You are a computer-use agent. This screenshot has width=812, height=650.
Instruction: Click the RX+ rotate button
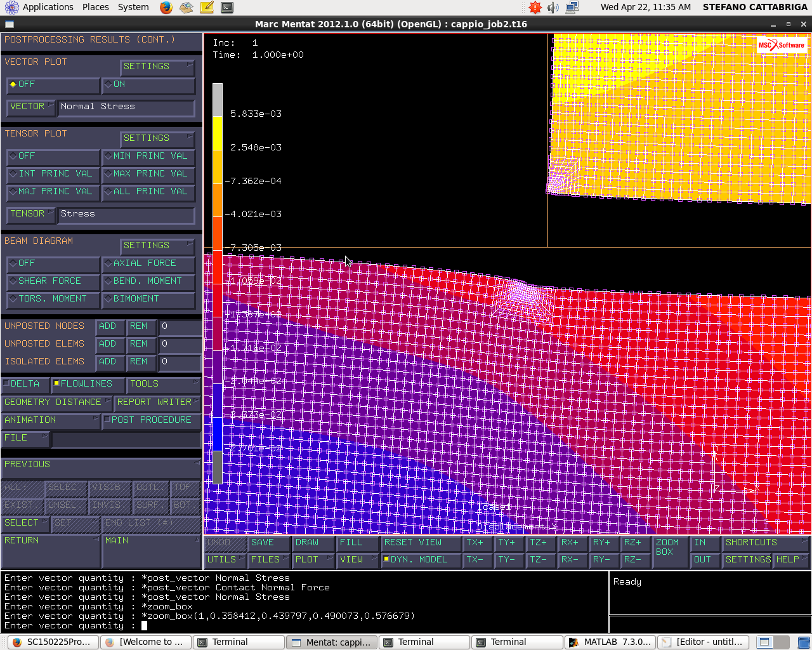pyautogui.click(x=573, y=543)
